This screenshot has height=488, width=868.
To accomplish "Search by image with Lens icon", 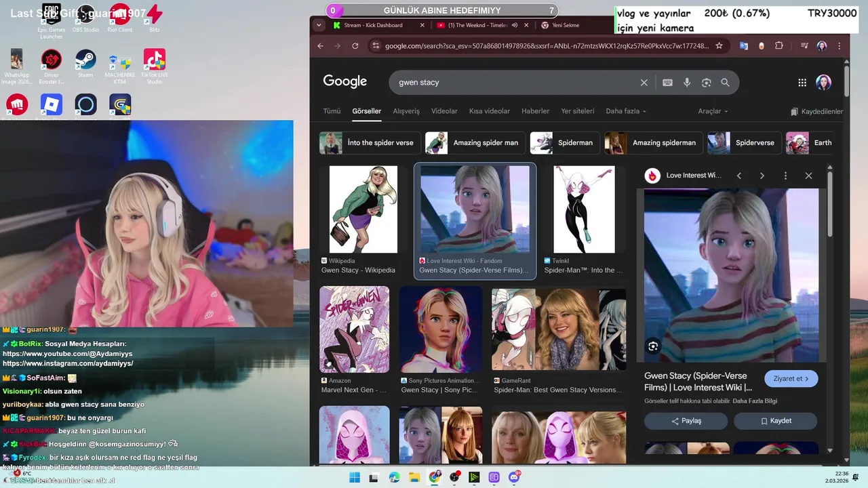I will 706,83.
